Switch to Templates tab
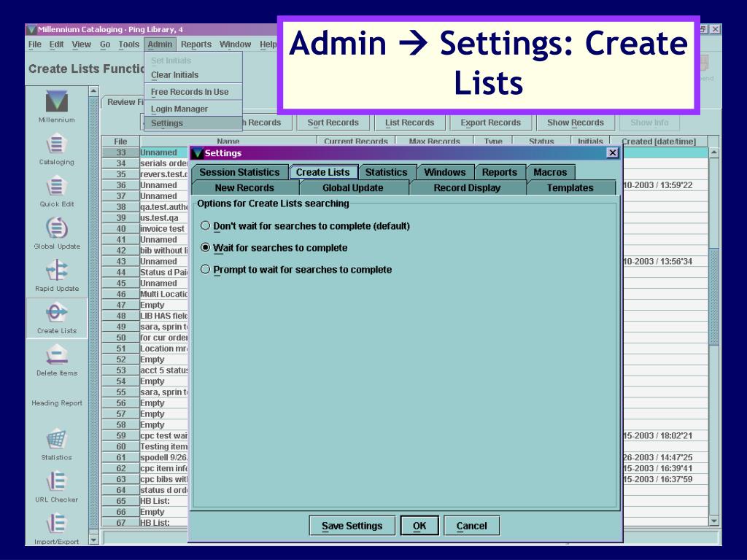This screenshot has height=560, width=747. pos(570,187)
